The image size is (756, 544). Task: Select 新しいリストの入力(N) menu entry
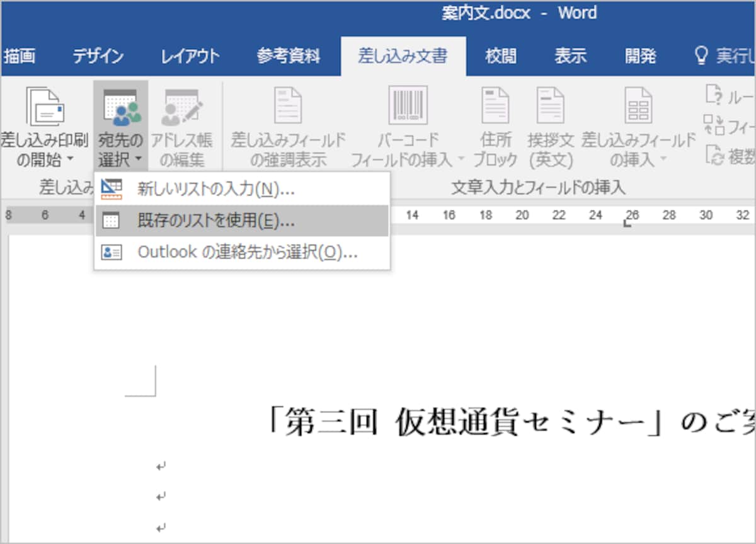pyautogui.click(x=242, y=188)
